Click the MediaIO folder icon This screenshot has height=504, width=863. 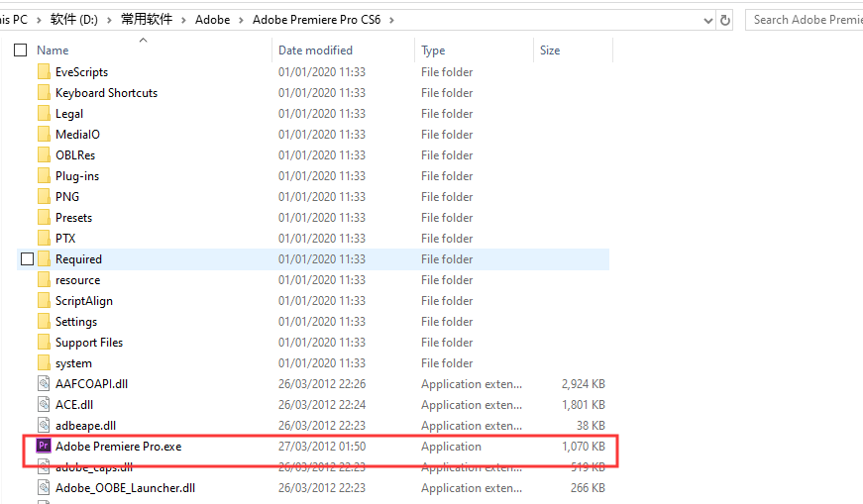[44, 135]
